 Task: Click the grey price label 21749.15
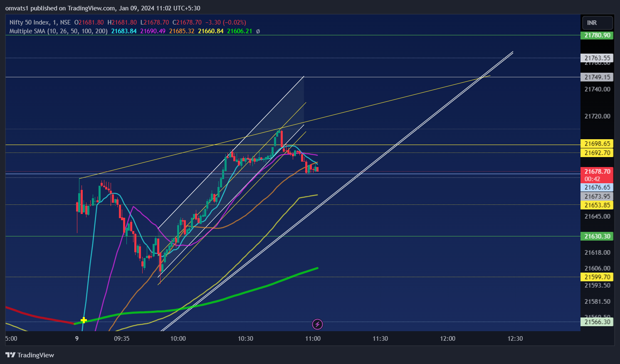[597, 77]
